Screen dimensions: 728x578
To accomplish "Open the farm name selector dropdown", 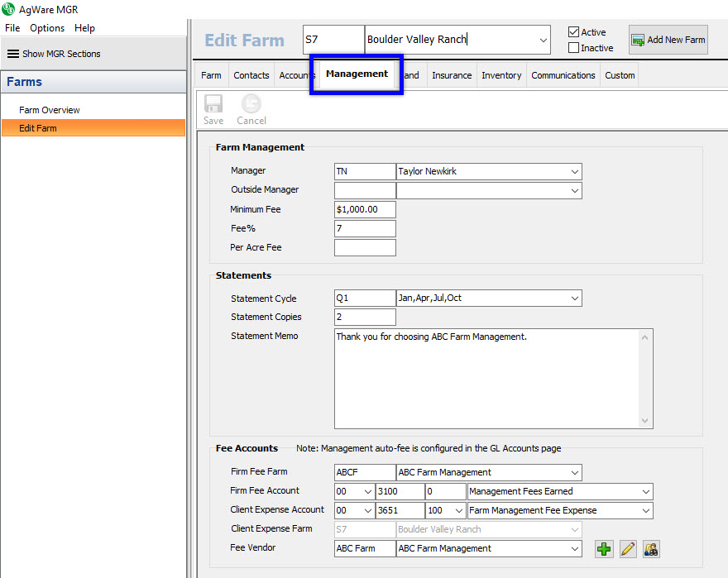I will (x=544, y=40).
